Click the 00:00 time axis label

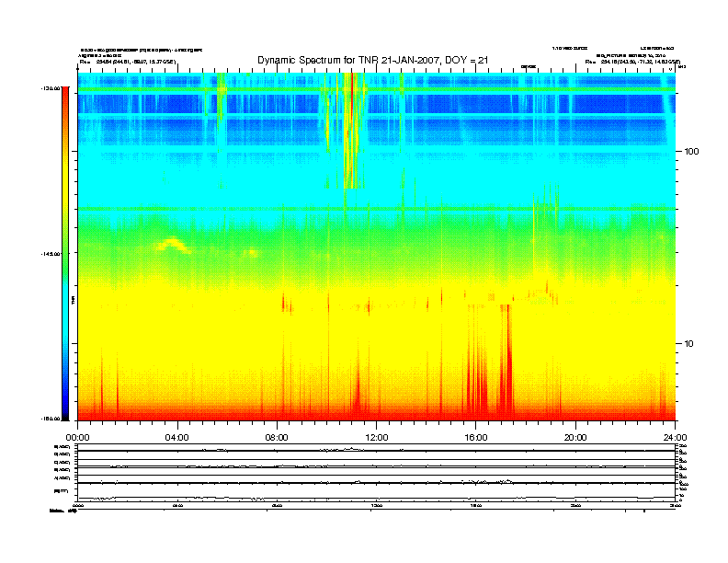[77, 438]
